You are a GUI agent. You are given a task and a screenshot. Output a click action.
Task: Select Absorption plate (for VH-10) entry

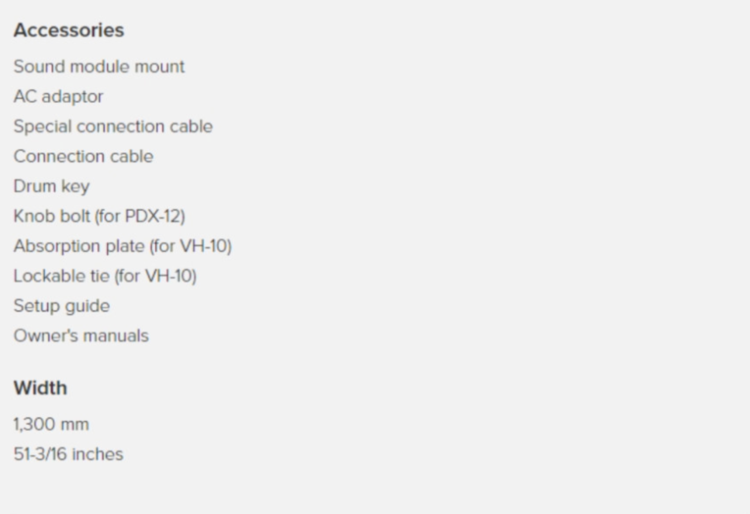pos(122,246)
